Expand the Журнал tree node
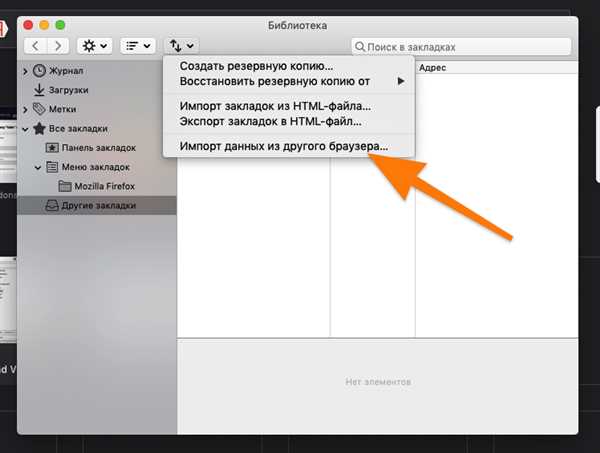 (25, 71)
